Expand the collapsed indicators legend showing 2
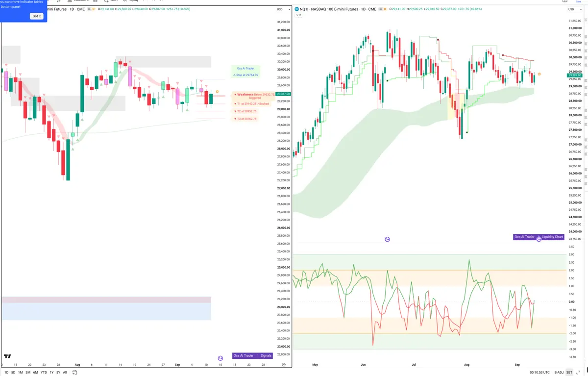The height and width of the screenshot is (376, 588). point(298,15)
